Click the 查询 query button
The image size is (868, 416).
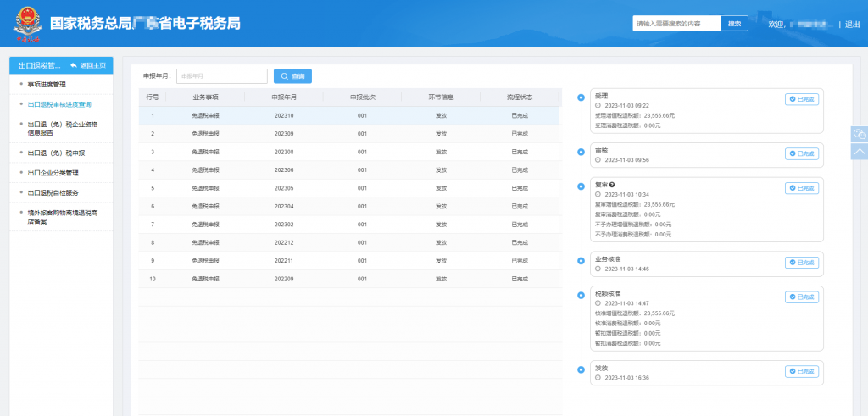point(292,76)
